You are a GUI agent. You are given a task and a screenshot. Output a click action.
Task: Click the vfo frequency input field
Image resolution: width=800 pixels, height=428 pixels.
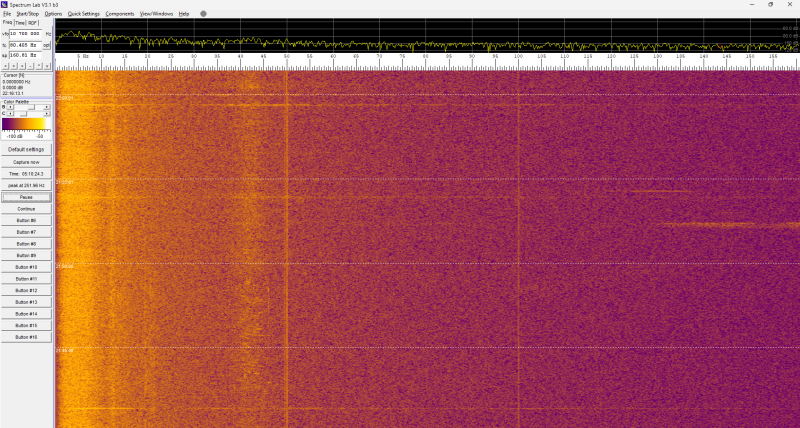point(26,34)
